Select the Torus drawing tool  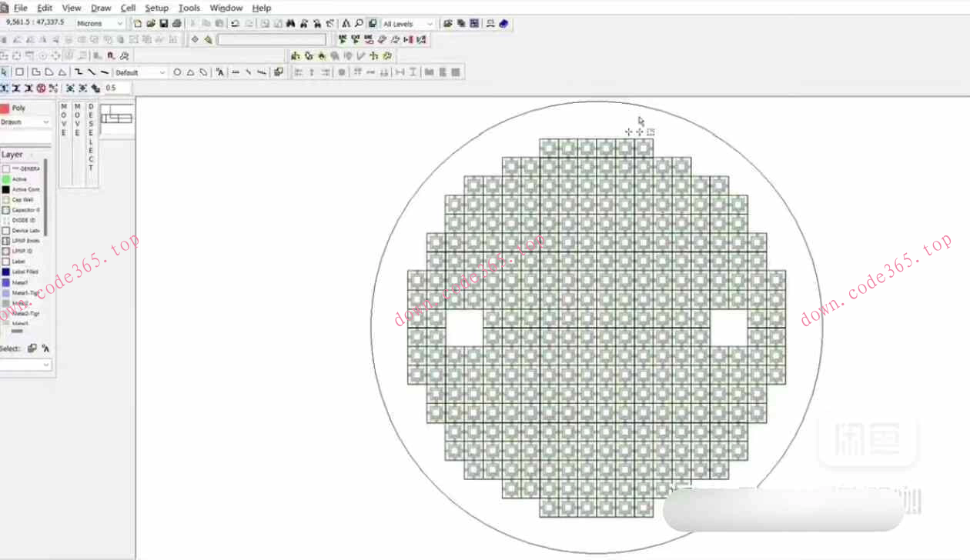203,72
